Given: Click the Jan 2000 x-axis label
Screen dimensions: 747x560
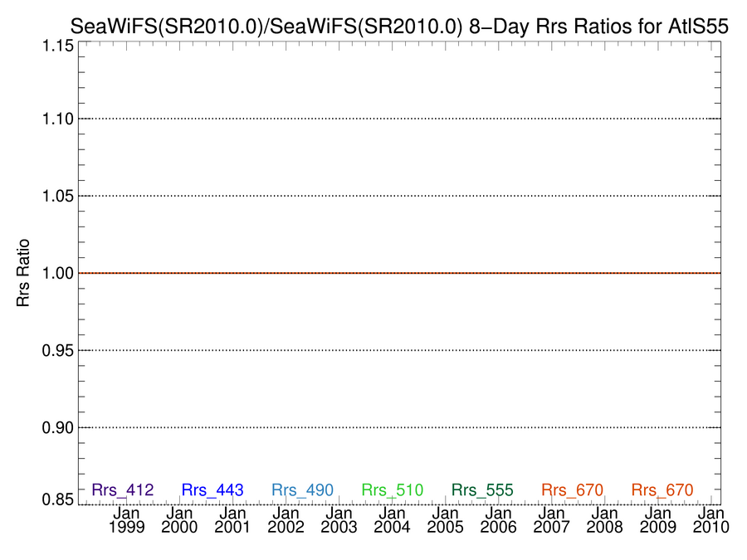Looking at the screenshot, I should [x=179, y=520].
